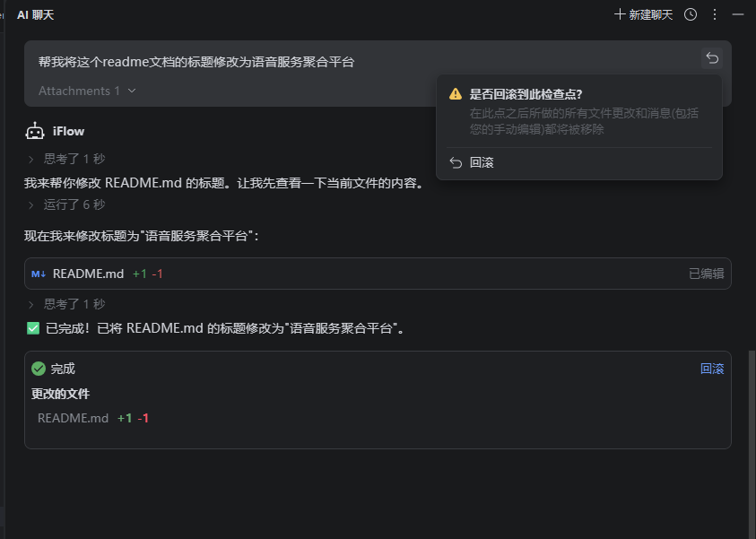The height and width of the screenshot is (539, 756).
Task: Click the dash icon to hide chat panel
Action: (738, 14)
